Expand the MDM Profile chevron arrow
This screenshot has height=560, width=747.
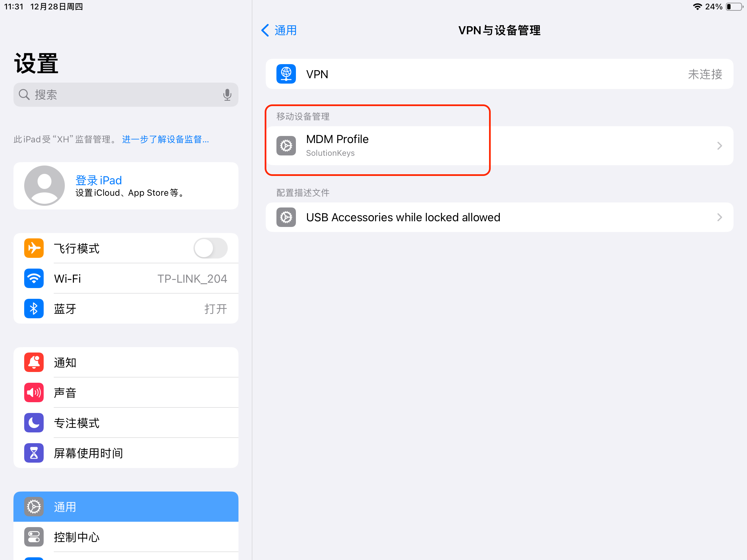[719, 146]
